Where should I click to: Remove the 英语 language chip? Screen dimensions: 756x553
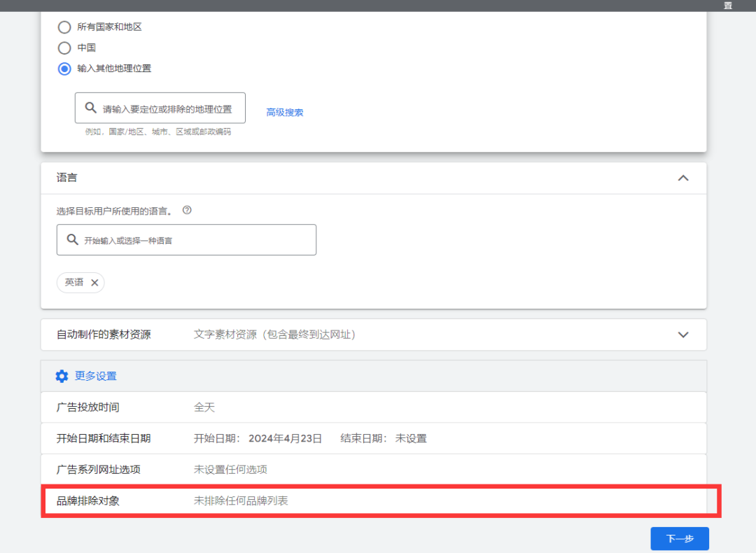click(x=95, y=283)
